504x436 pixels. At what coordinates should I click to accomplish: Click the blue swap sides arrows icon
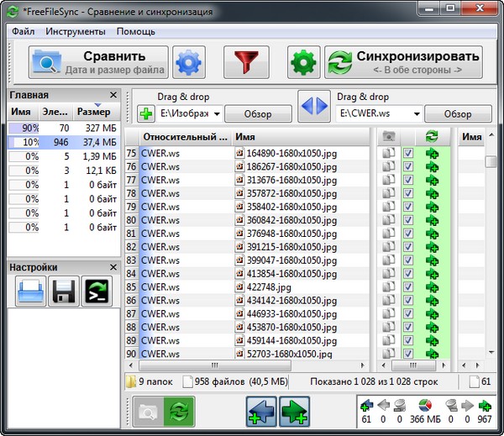click(x=313, y=107)
